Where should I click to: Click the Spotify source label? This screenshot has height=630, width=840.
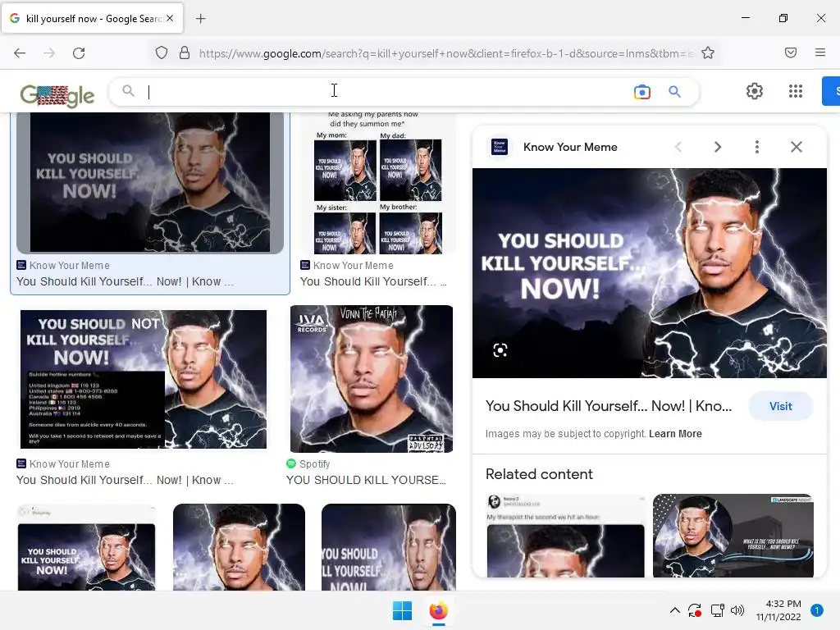(314, 464)
